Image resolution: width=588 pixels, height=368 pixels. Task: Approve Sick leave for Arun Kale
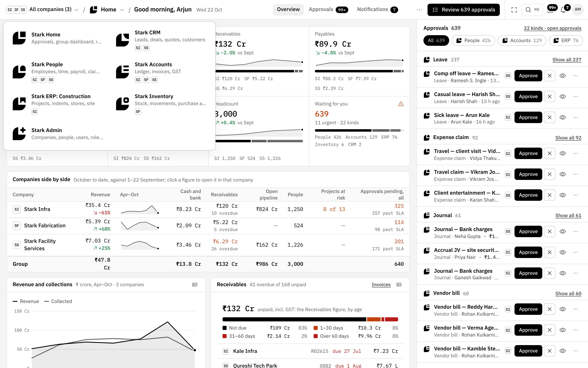coord(528,117)
